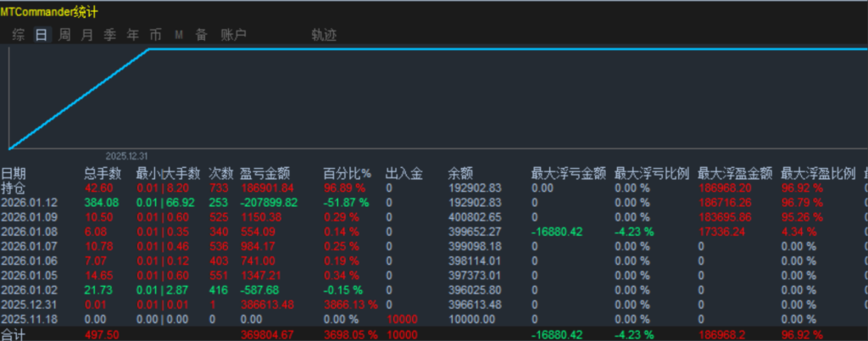Open the 轨迹 trajectory view
The width and height of the screenshot is (868, 341).
(x=324, y=35)
